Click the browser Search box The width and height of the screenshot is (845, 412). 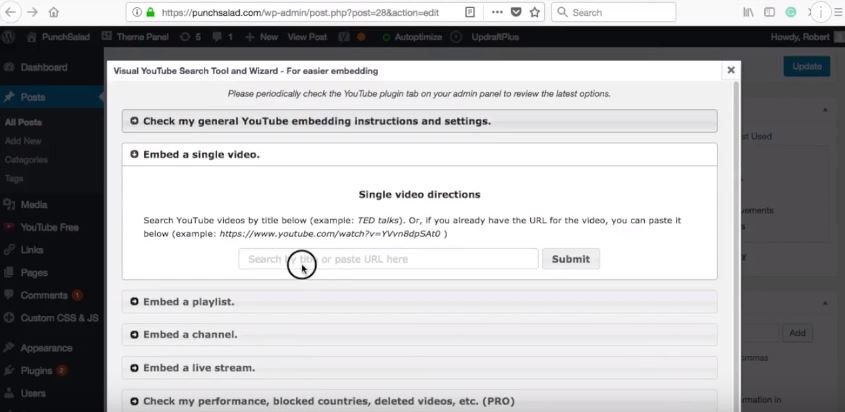[x=614, y=12]
